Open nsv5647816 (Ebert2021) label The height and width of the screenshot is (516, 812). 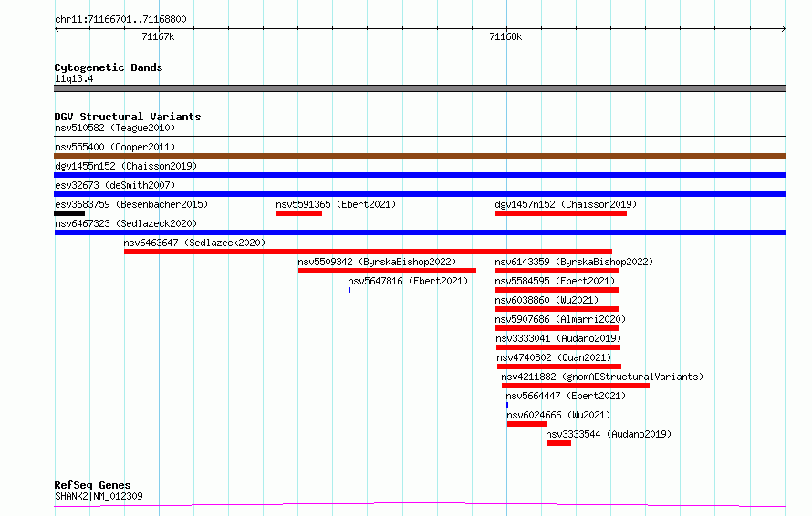tap(408, 281)
